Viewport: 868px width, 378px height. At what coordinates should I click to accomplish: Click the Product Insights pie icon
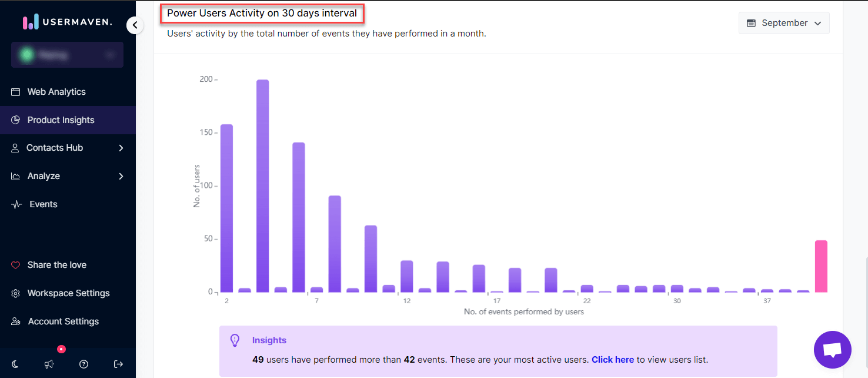(16, 120)
